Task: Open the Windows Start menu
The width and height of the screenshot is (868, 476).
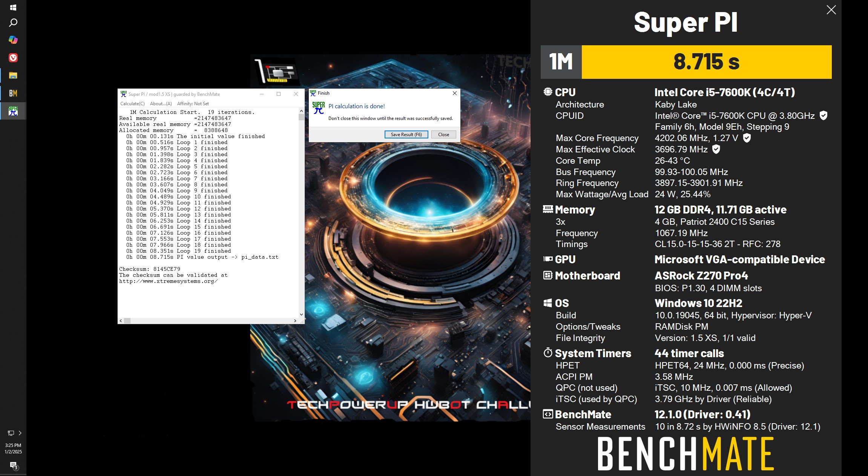Action: click(13, 7)
